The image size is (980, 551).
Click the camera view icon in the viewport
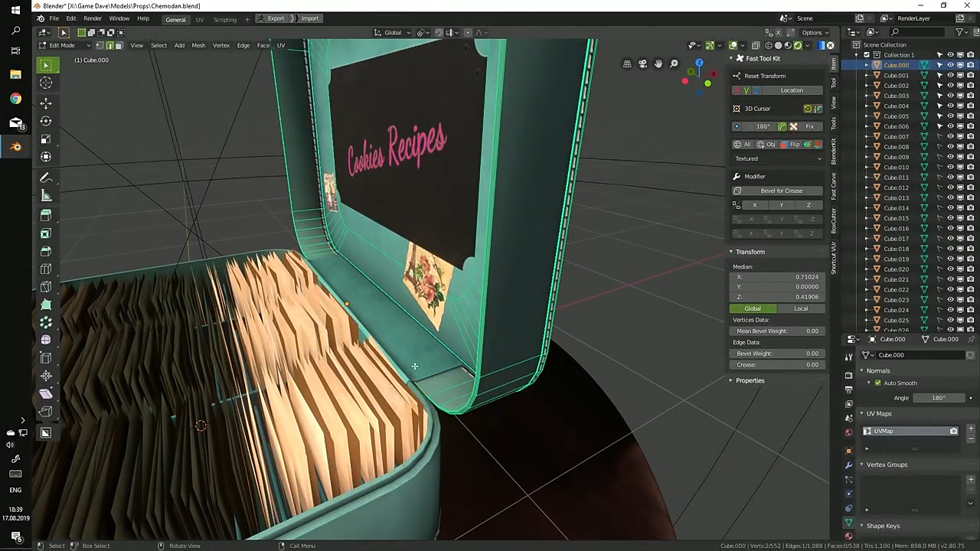pyautogui.click(x=642, y=64)
